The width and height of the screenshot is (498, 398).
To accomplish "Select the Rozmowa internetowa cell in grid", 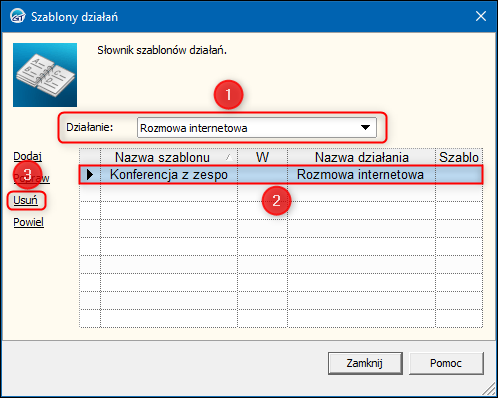I will click(361, 174).
